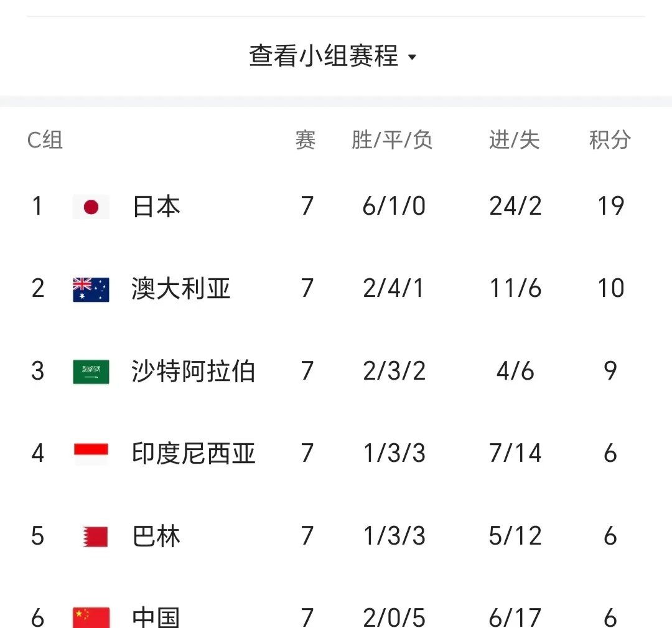This screenshot has height=628, width=672.
Task: Click the Australia flag icon
Action: [91, 289]
